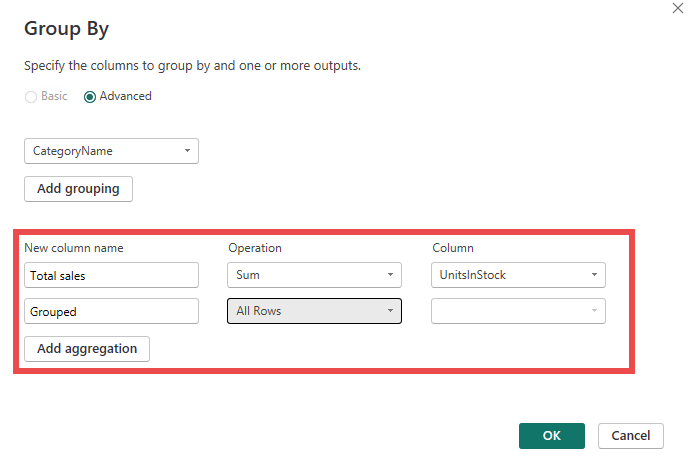Click the Add grouping button
The height and width of the screenshot is (459, 690).
78,188
